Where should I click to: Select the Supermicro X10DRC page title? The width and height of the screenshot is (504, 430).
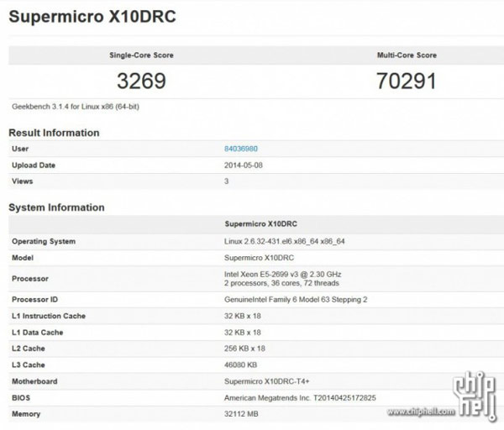click(92, 17)
